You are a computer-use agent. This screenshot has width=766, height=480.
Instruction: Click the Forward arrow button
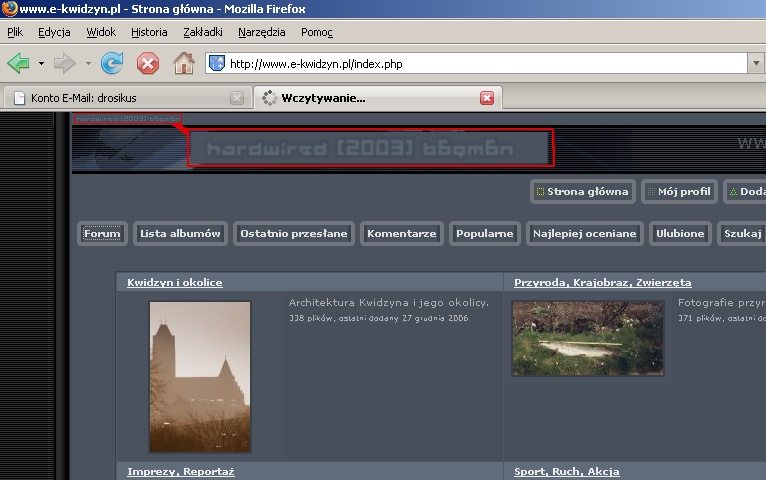click(x=64, y=63)
